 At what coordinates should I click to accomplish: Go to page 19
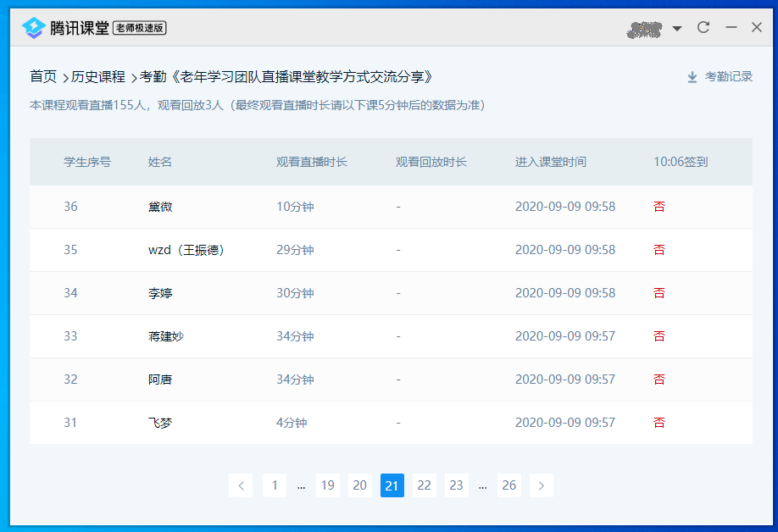328,485
